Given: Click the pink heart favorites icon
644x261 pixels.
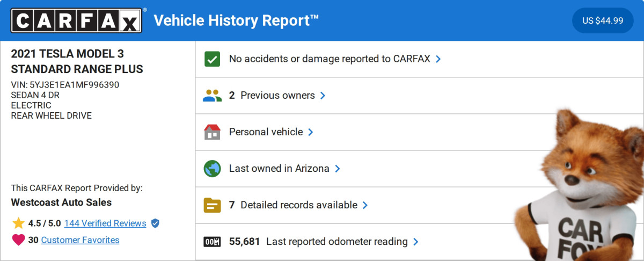Looking at the screenshot, I should pyautogui.click(x=19, y=240).
